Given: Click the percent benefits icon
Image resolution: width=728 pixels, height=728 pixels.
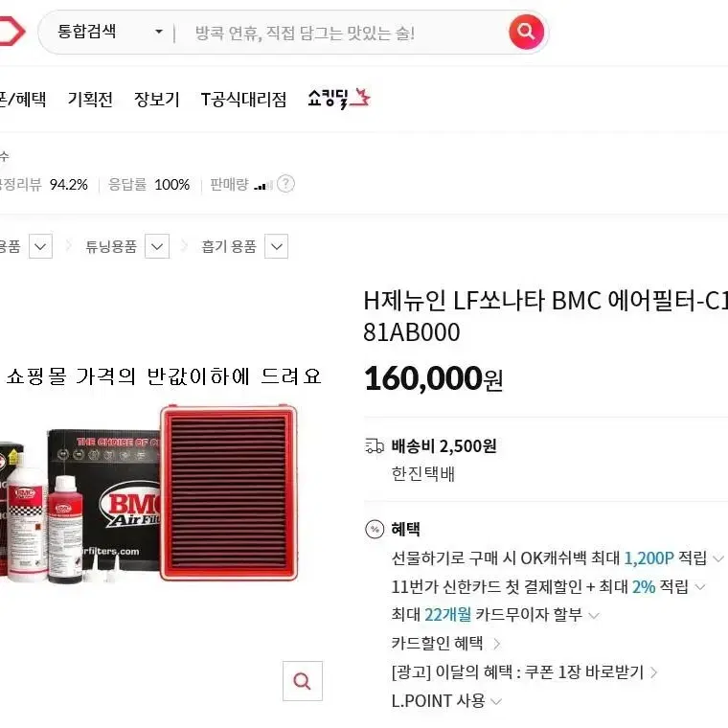Looking at the screenshot, I should (x=375, y=529).
